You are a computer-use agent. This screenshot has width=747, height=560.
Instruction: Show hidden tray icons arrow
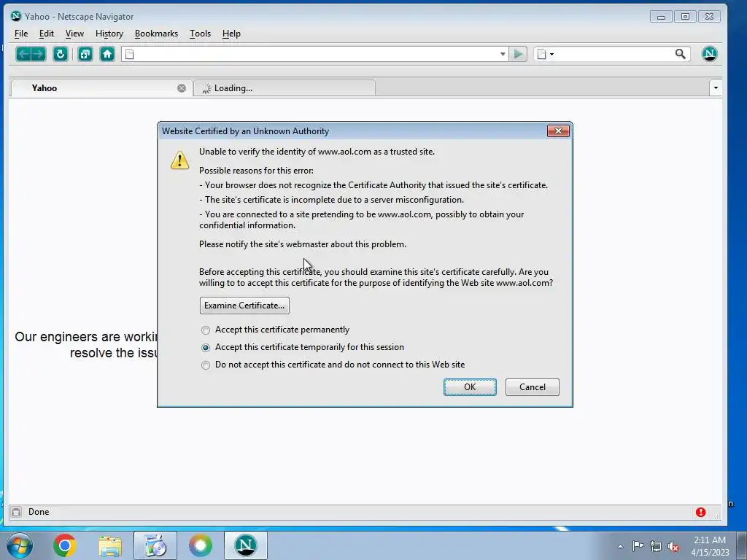(620, 546)
